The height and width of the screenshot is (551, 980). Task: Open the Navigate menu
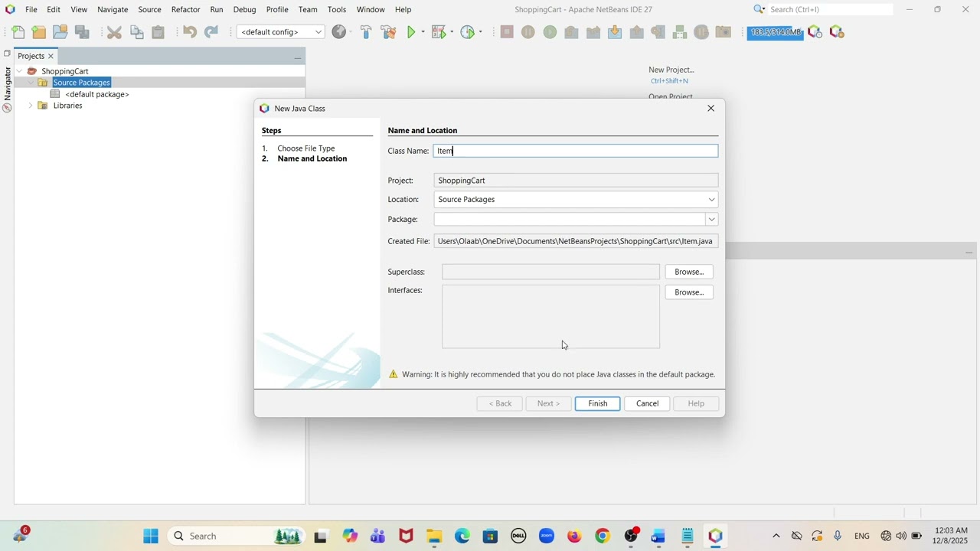(x=113, y=9)
